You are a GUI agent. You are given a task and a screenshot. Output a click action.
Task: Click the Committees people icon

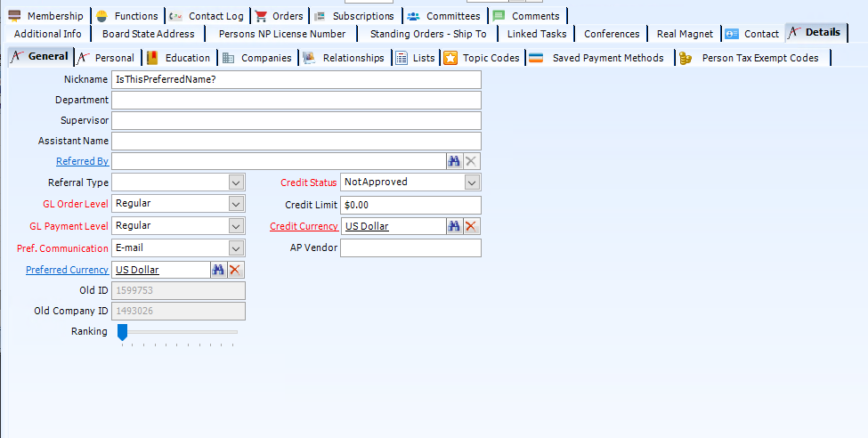point(413,16)
